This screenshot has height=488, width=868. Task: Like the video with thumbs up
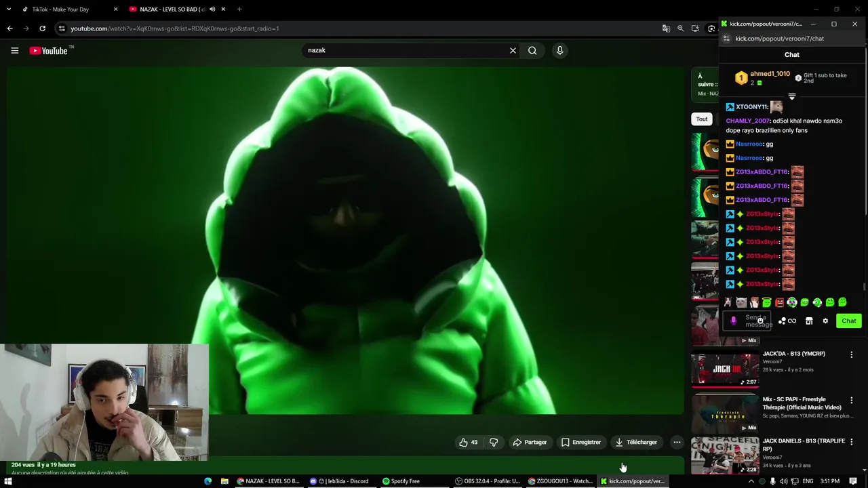469,442
